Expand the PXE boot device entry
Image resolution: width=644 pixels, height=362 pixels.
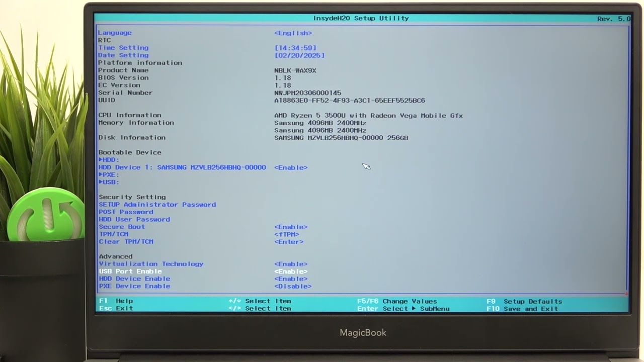[109, 175]
